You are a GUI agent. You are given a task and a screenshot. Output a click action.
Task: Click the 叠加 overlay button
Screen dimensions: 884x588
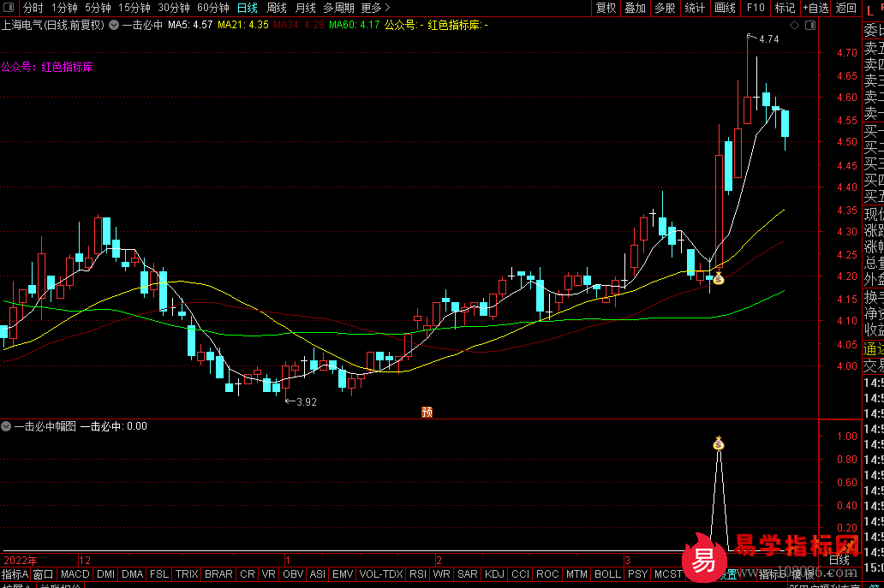point(636,8)
